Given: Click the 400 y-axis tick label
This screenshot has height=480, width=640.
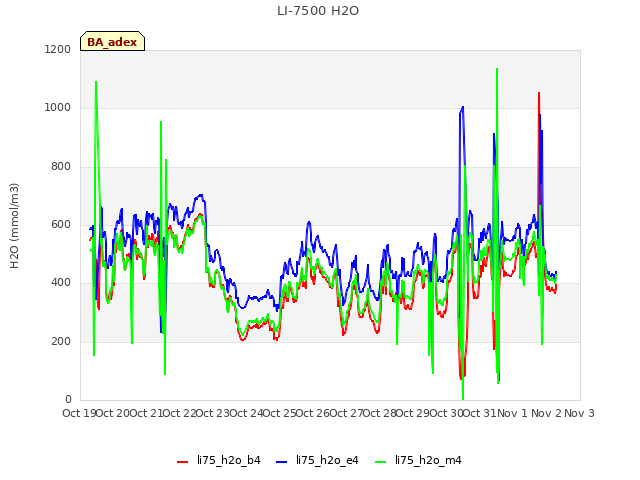Looking at the screenshot, I should pyautogui.click(x=61, y=282).
